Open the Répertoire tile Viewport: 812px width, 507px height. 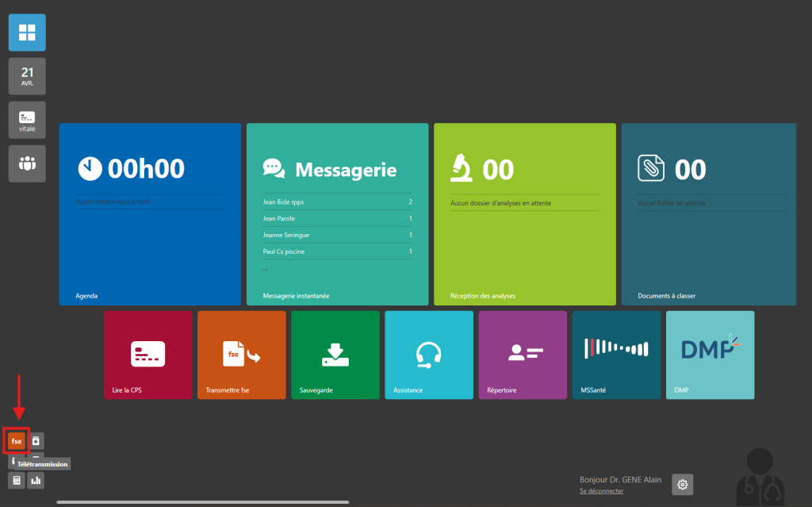tap(523, 355)
